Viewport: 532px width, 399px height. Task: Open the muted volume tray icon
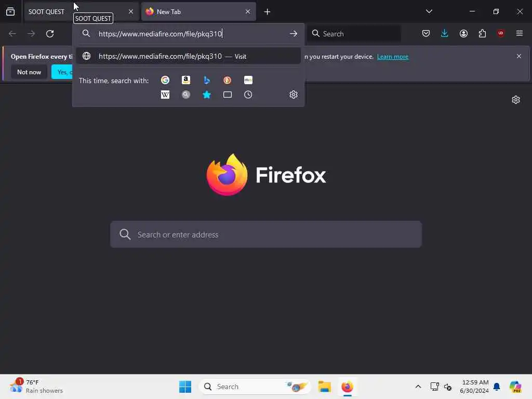click(448, 387)
